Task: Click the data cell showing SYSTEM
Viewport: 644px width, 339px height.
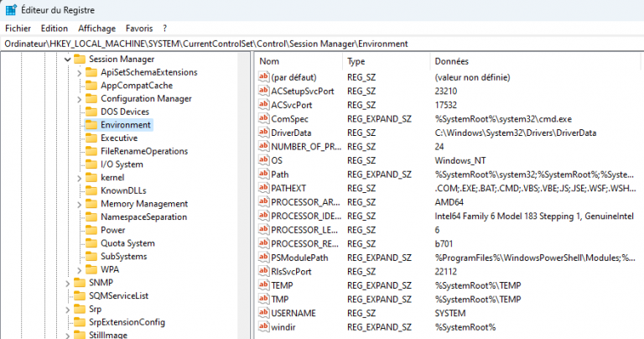Action: coord(450,313)
